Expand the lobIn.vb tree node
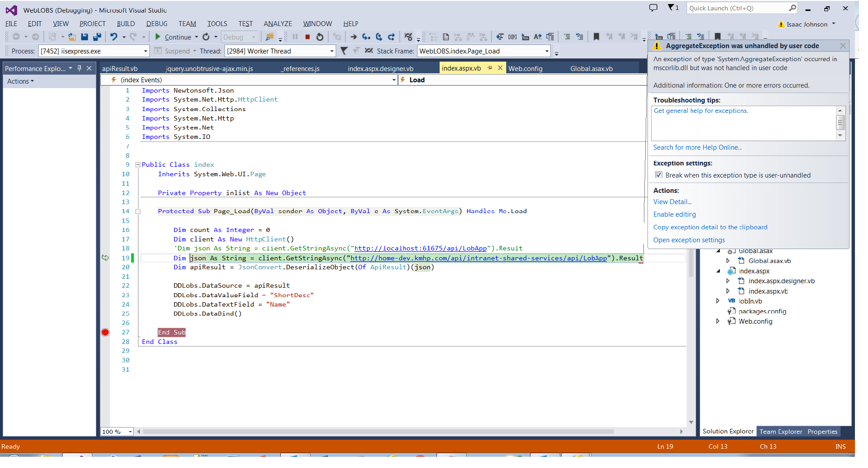The height and width of the screenshot is (468, 868). [718, 301]
